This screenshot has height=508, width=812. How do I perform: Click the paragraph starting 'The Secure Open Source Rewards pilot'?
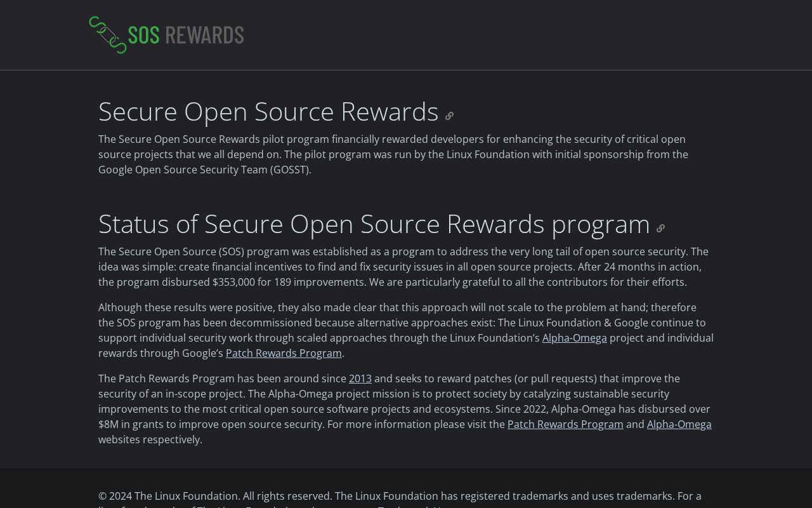(x=393, y=154)
